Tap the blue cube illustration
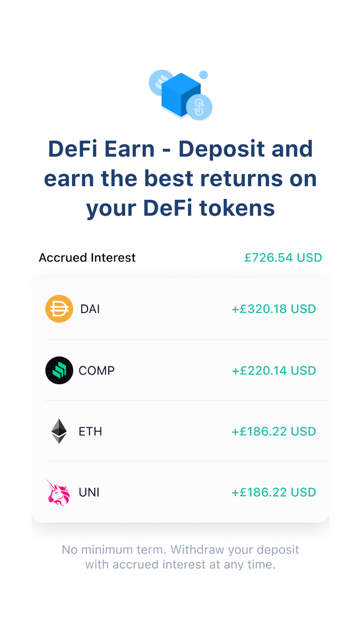The width and height of the screenshot is (360, 640). coord(181,95)
